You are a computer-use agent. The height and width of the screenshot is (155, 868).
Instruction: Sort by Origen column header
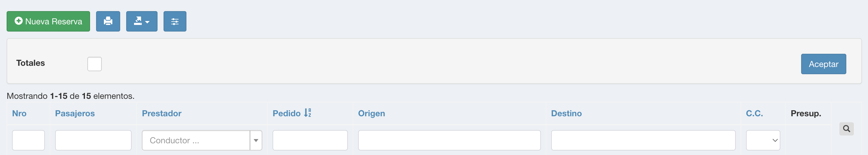click(371, 113)
